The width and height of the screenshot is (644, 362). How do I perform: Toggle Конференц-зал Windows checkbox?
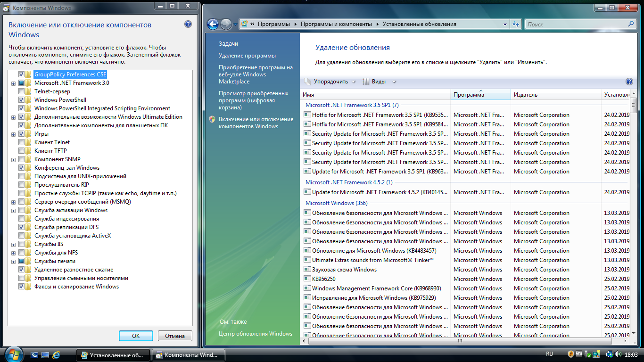point(22,168)
